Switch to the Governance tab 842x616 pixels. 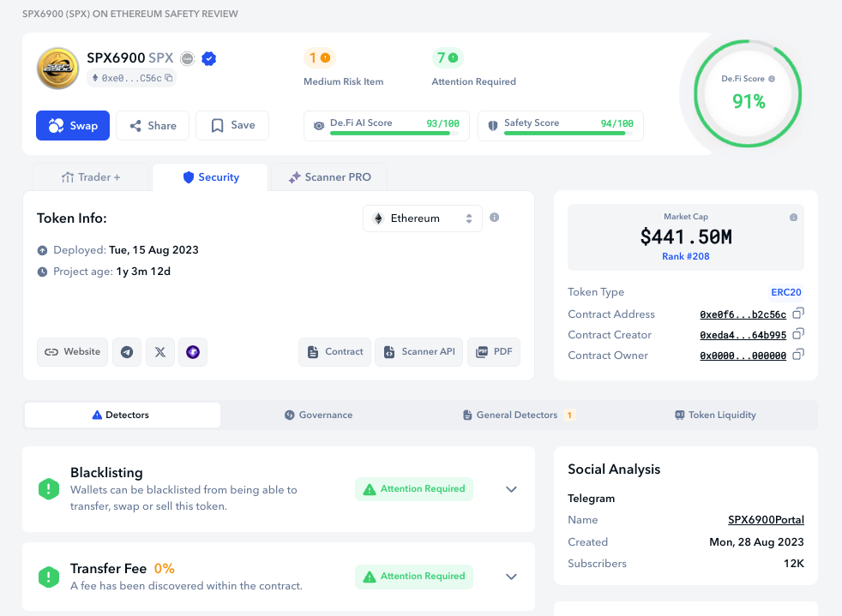(318, 415)
